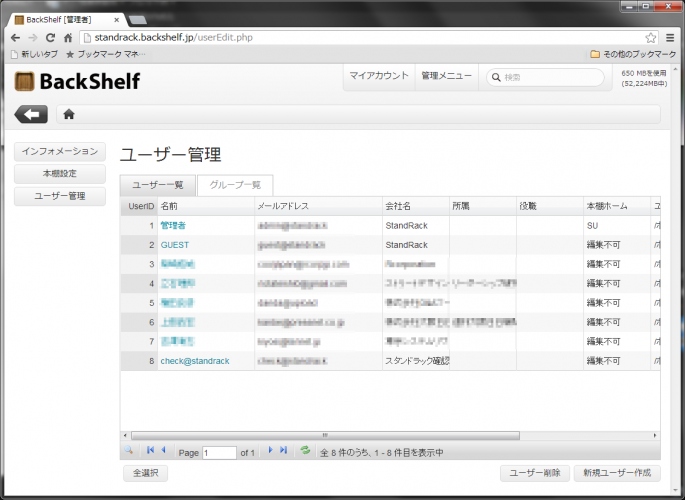Click the 全選択 button

[145, 473]
